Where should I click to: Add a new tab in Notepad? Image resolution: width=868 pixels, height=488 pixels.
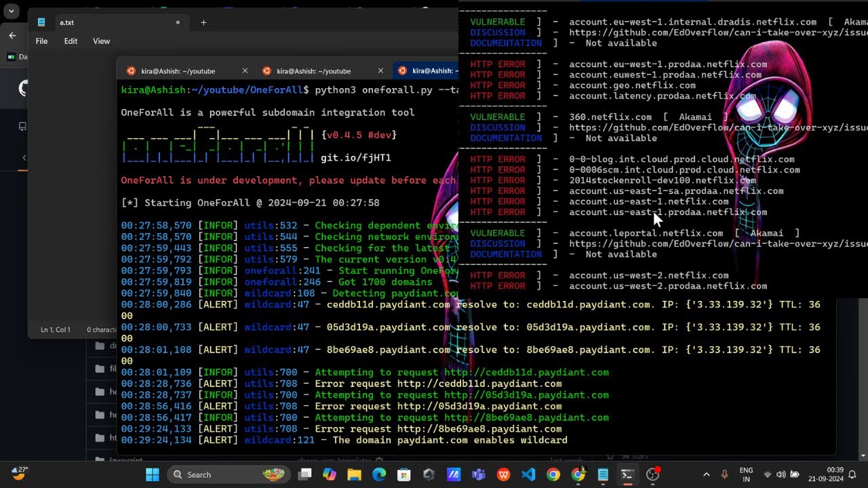point(203,22)
